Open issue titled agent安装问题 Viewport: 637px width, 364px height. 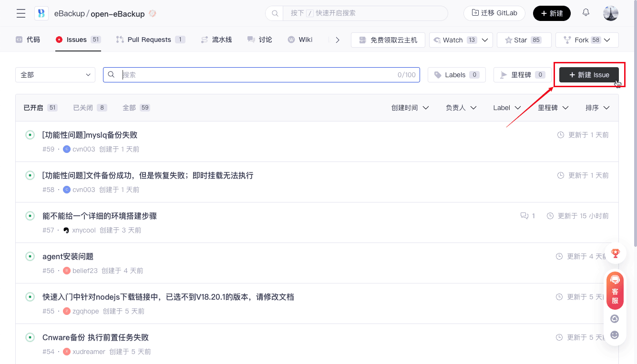68,256
